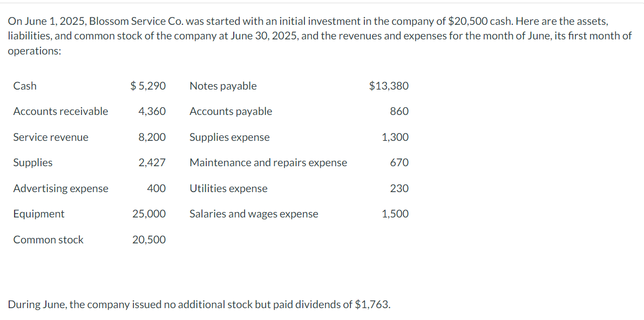644x320 pixels.
Task: Click the sentence about dividends of $1,763
Action: pos(199,304)
